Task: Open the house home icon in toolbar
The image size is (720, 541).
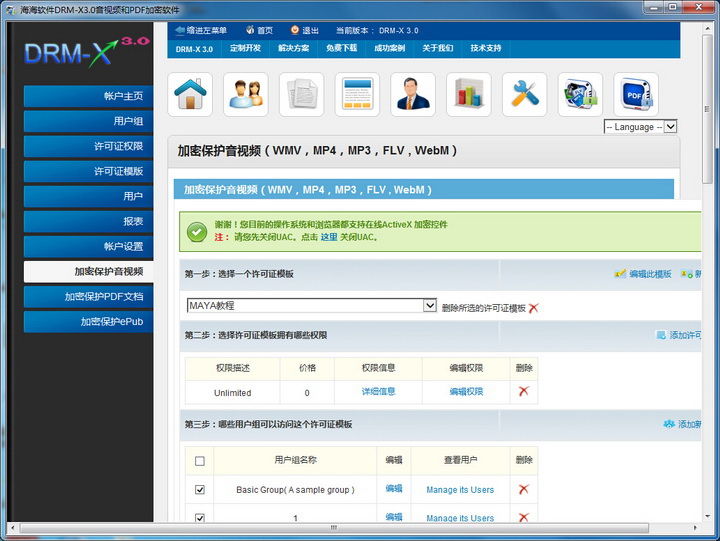Action: click(x=190, y=94)
